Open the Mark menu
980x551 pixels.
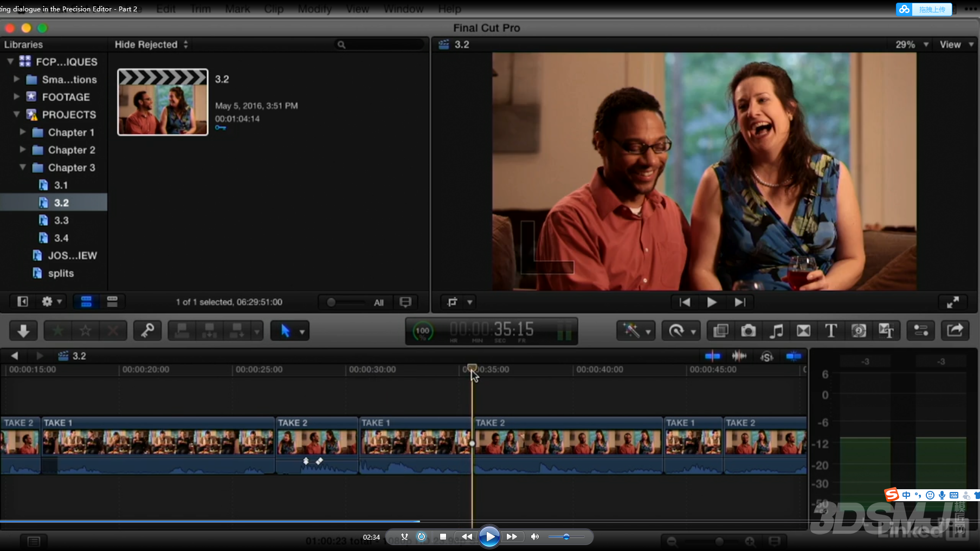coord(237,9)
